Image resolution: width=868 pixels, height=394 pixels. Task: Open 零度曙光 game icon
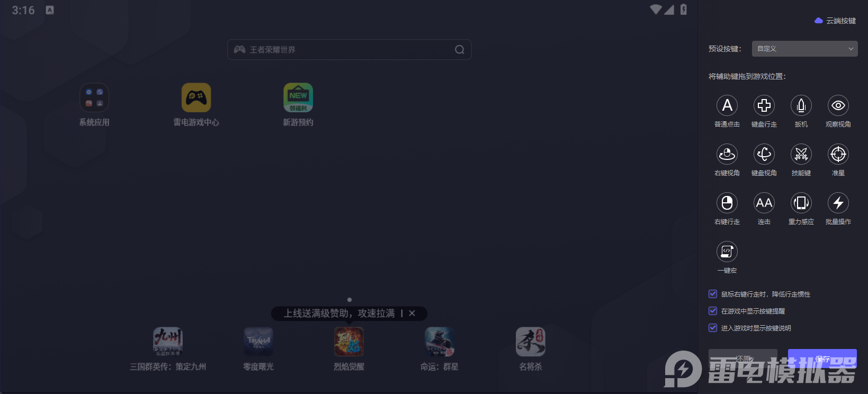point(258,342)
